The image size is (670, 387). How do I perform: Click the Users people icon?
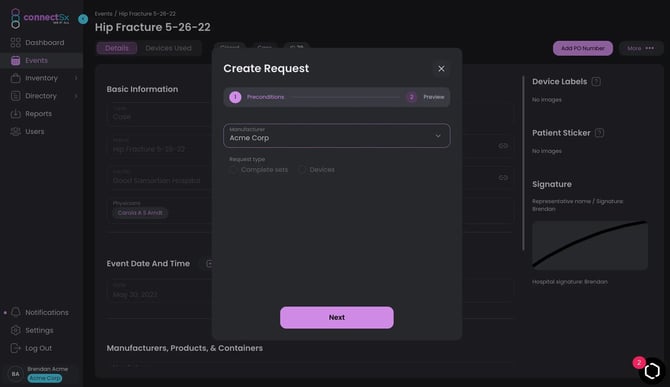(x=15, y=132)
